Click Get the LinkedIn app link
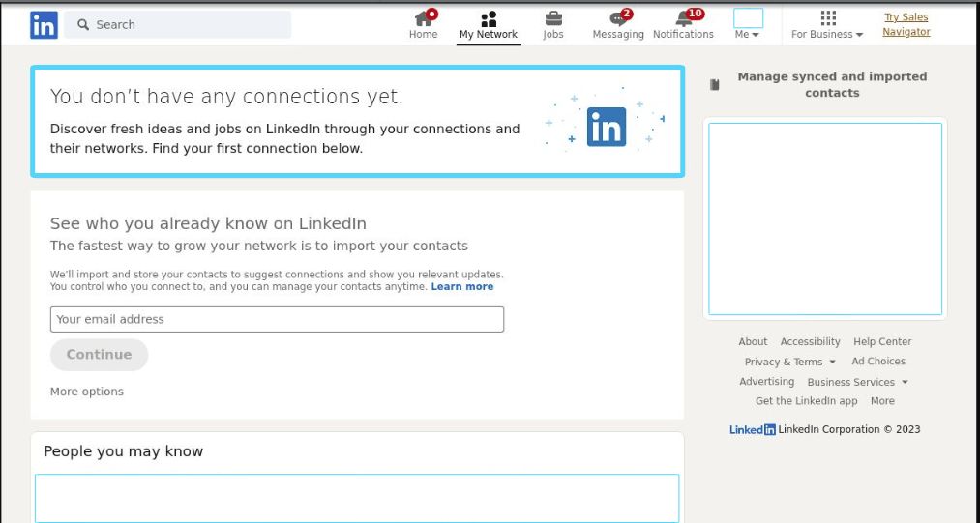Viewport: 980px width, 523px height. pos(806,401)
